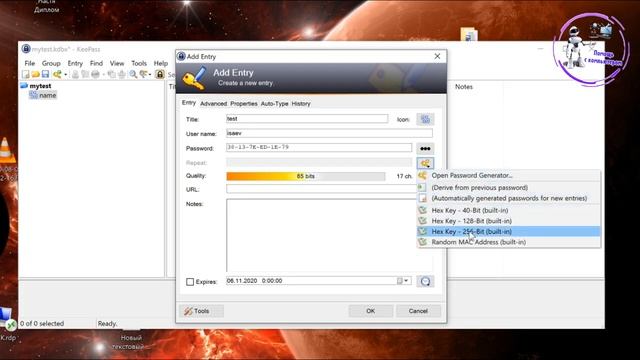640x360 pixels.
Task: Click the URL input field
Action: click(x=321, y=189)
